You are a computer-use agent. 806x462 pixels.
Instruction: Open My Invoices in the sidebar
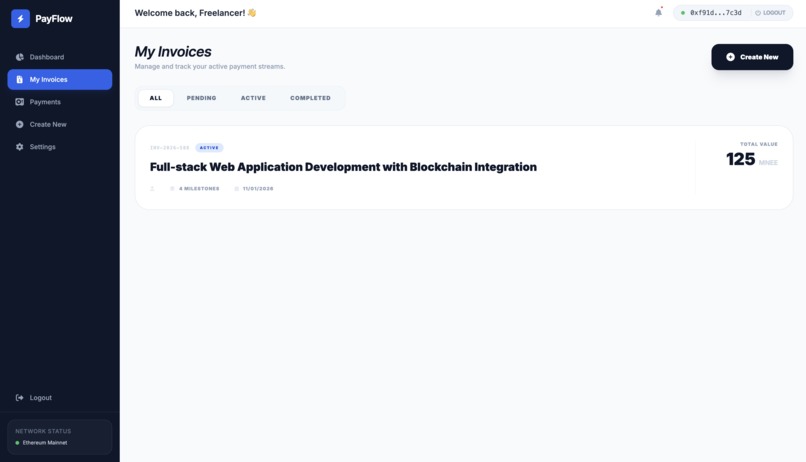coord(60,80)
